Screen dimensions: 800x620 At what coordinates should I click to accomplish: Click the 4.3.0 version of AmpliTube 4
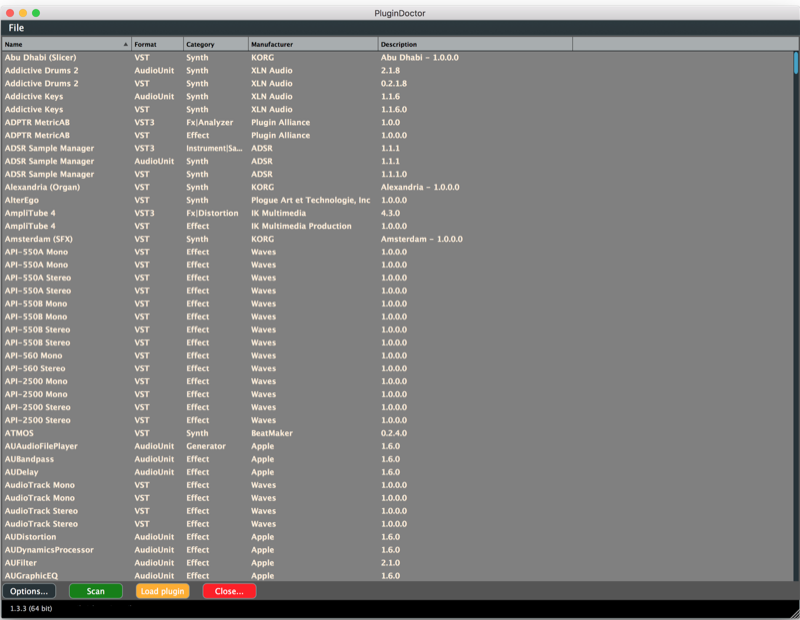(x=390, y=213)
